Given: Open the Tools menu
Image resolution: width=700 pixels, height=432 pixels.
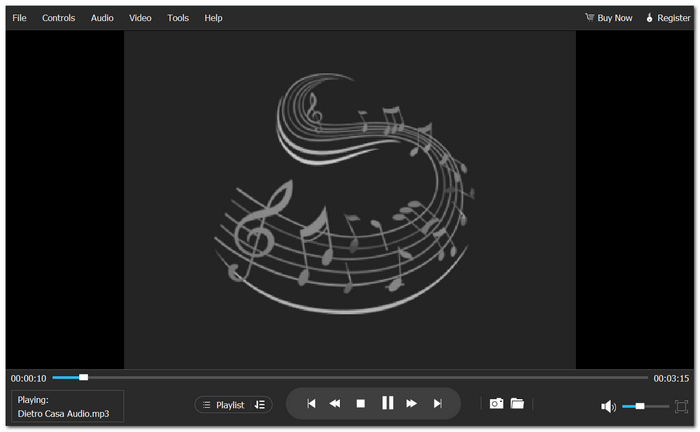Looking at the screenshot, I should (178, 18).
